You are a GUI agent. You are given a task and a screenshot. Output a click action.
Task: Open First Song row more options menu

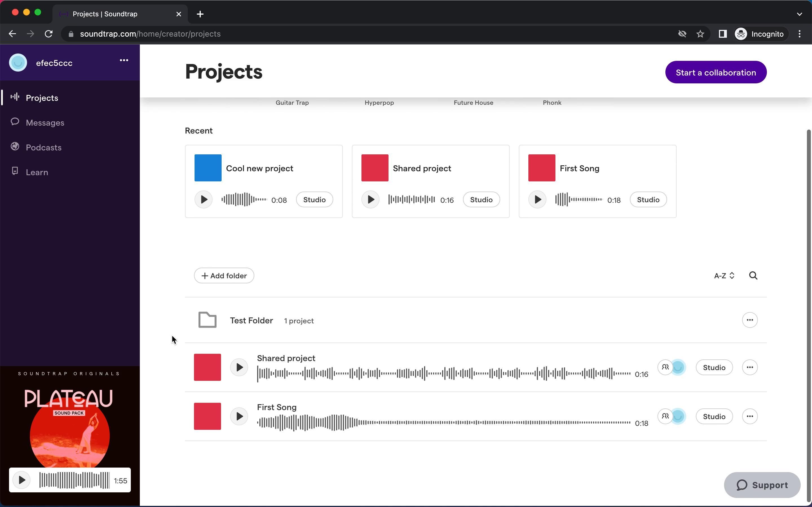[750, 416]
